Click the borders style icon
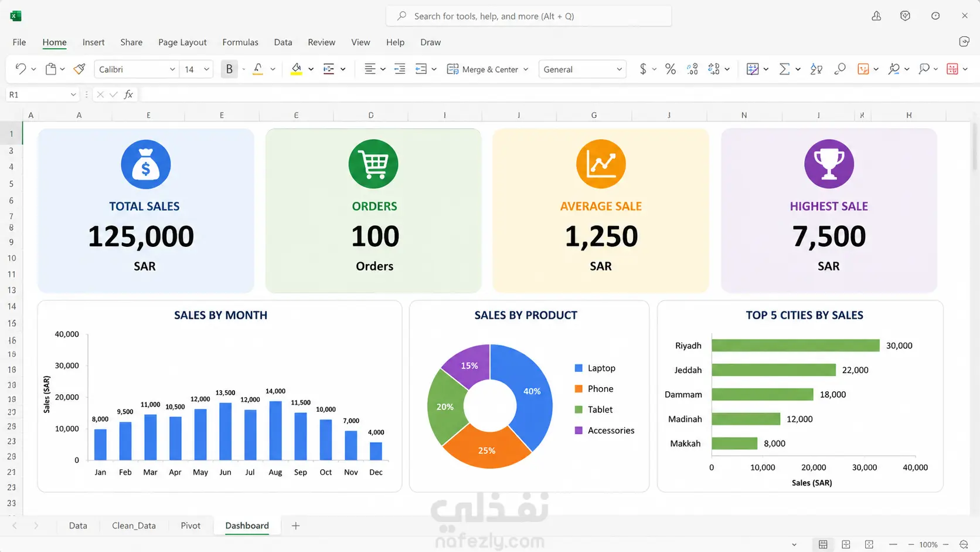Image resolution: width=980 pixels, height=552 pixels. coord(329,69)
